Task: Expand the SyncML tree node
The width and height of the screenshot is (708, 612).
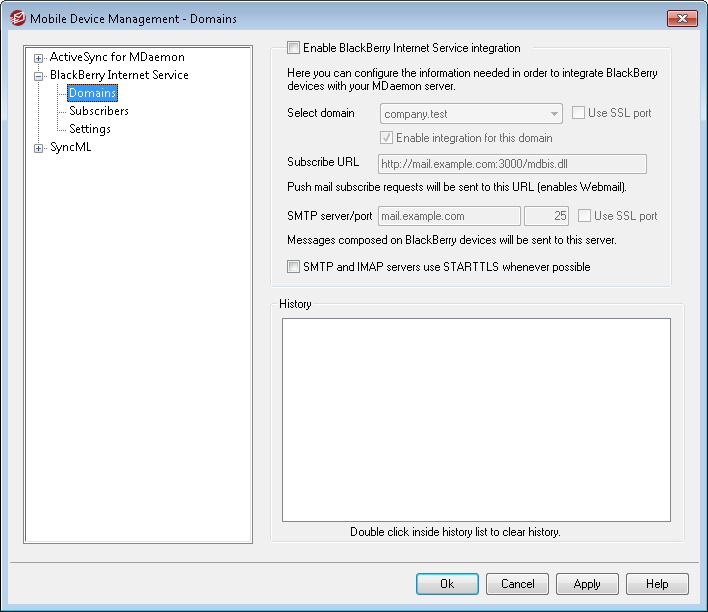Action: (x=38, y=148)
